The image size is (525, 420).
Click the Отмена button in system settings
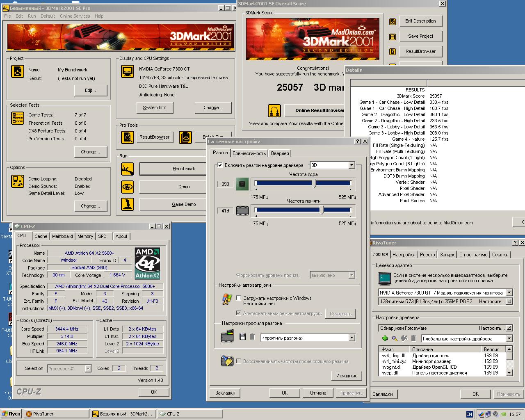point(318,393)
